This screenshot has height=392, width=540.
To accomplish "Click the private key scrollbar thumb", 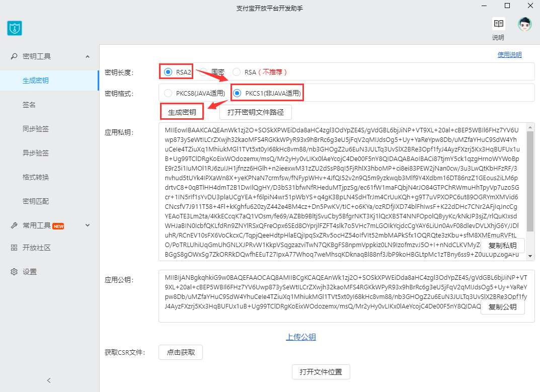I will pos(530,182).
